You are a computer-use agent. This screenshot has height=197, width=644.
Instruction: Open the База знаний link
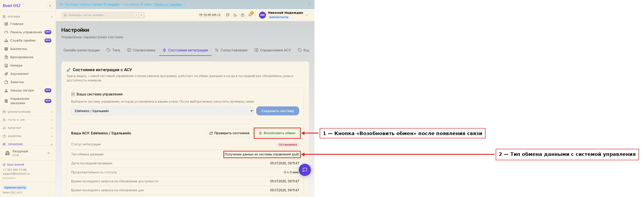(x=13, y=165)
